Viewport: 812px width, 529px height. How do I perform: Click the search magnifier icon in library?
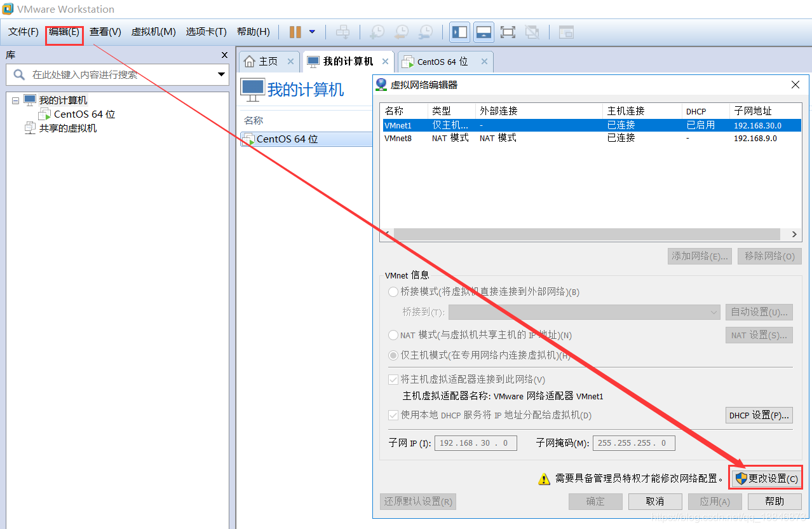tap(19, 74)
